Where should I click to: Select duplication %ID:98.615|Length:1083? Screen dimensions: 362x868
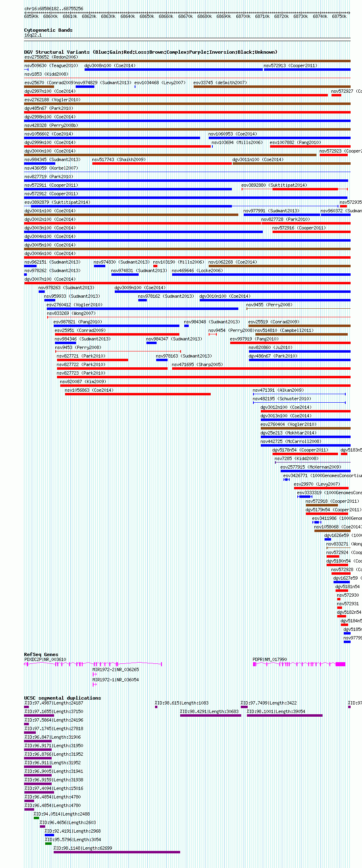181,703
